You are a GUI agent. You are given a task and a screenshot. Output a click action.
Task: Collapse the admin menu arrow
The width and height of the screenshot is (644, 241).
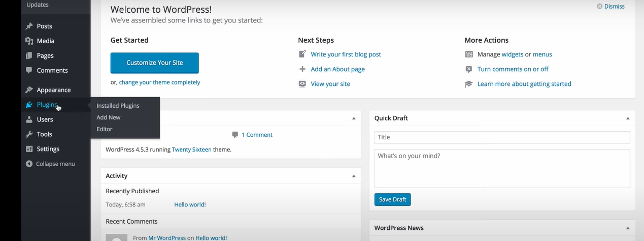click(29, 164)
